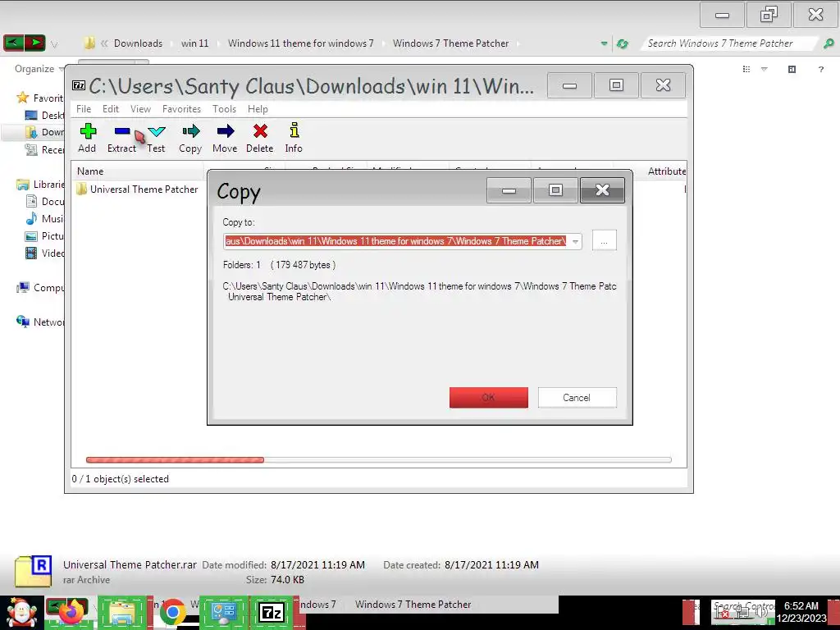Open the address bar history dropdown arrow
This screenshot has height=630, width=840.
tap(605, 43)
